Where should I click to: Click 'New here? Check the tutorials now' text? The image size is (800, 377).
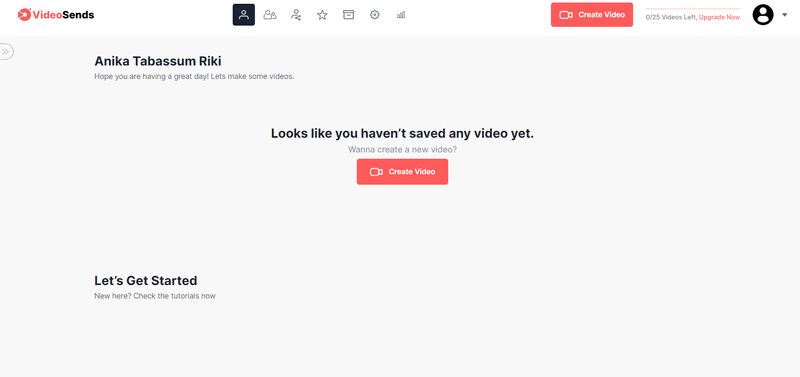155,296
